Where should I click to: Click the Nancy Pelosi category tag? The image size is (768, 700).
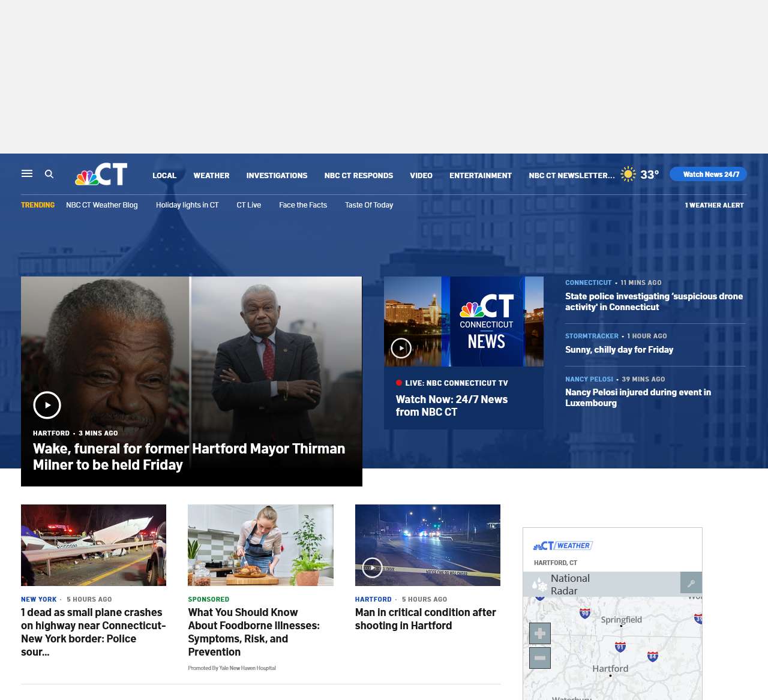point(589,379)
